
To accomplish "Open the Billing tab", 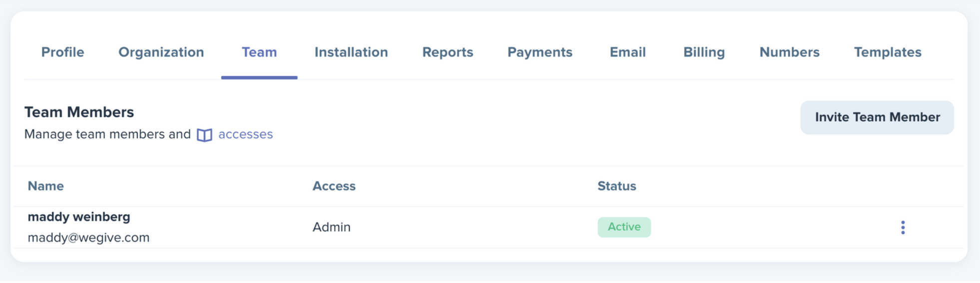I will coord(704,52).
